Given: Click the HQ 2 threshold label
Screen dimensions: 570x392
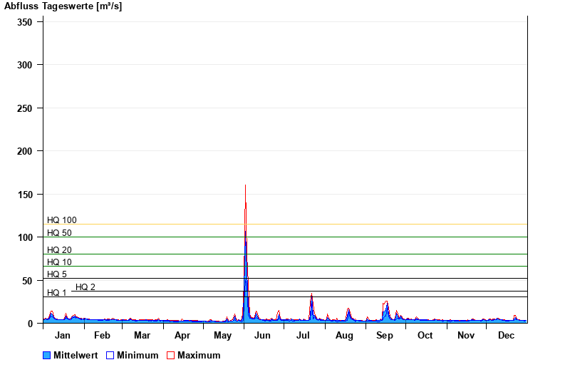Looking at the screenshot, I should coord(85,287).
